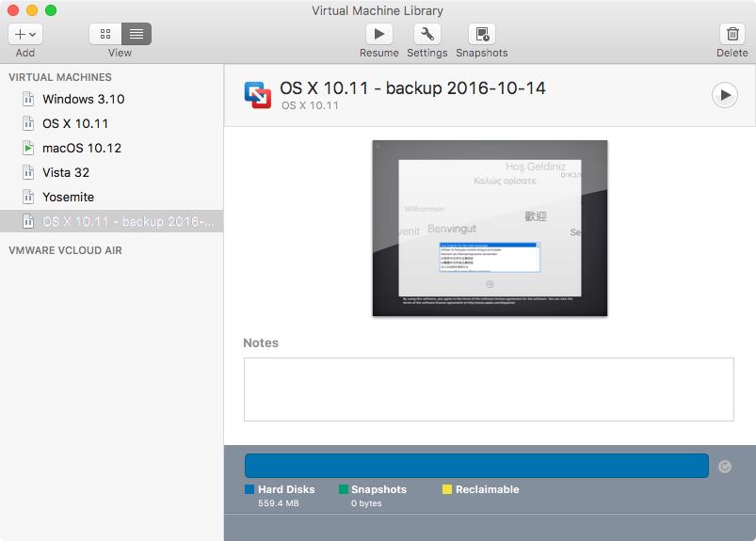Click the Notes label
The image size is (756, 541).
(261, 343)
